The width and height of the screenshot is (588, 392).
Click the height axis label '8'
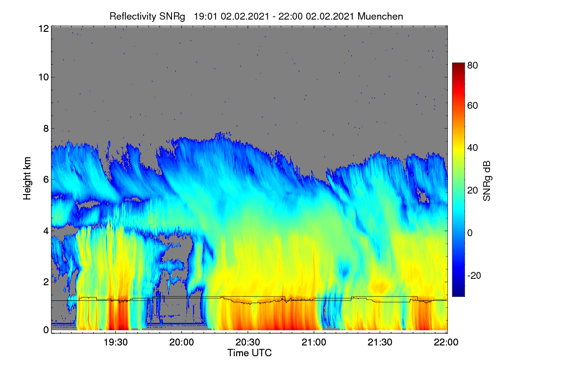coord(46,129)
